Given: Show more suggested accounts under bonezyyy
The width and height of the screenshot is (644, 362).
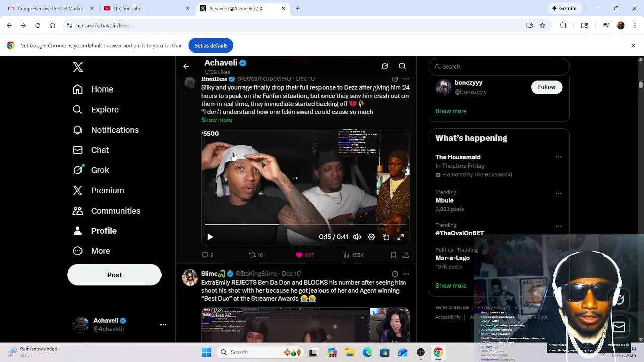Looking at the screenshot, I should (451, 111).
